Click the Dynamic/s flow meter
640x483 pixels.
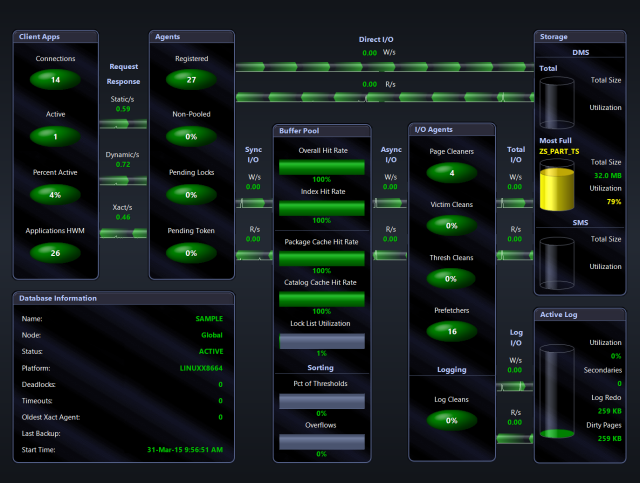tap(123, 180)
